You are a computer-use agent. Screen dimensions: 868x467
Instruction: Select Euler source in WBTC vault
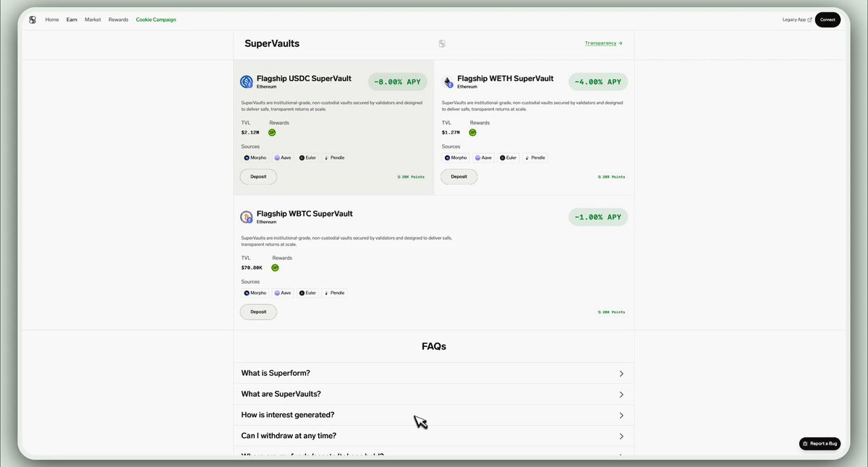tap(307, 293)
